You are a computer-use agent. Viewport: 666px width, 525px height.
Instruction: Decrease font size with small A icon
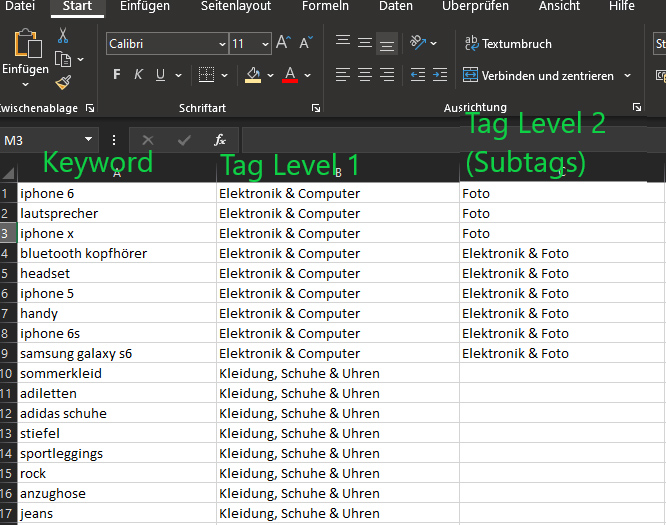coord(306,43)
